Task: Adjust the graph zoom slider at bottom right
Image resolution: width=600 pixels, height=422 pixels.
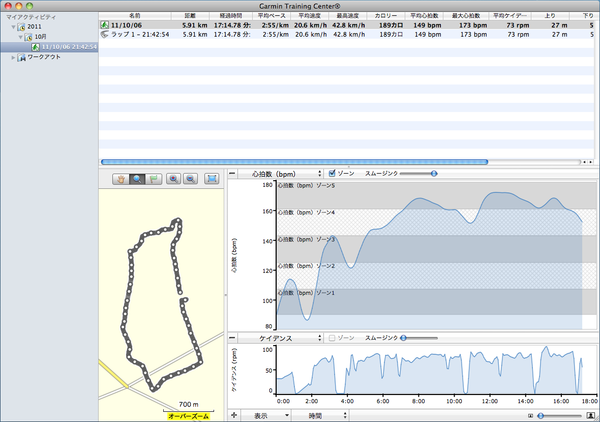Action: pos(541,415)
